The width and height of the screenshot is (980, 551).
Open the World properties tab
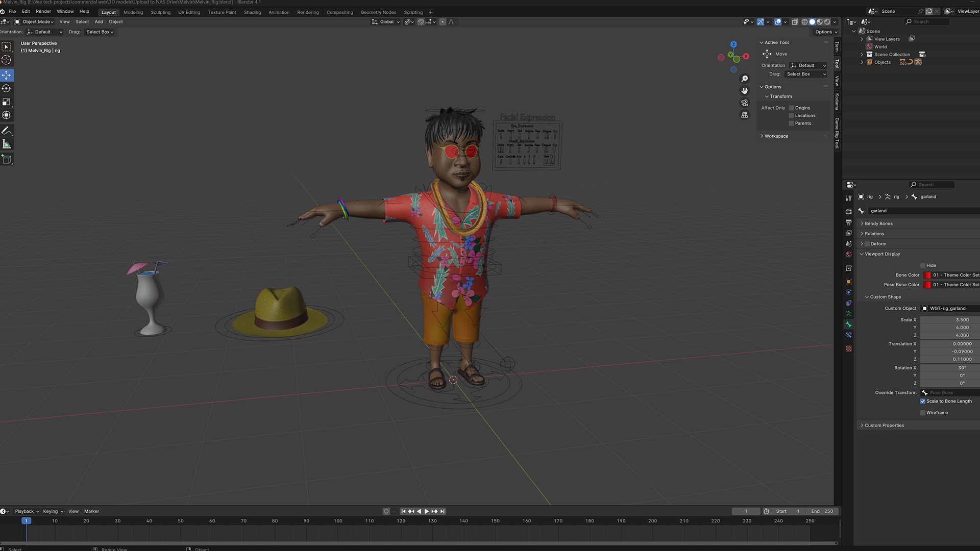point(848,255)
